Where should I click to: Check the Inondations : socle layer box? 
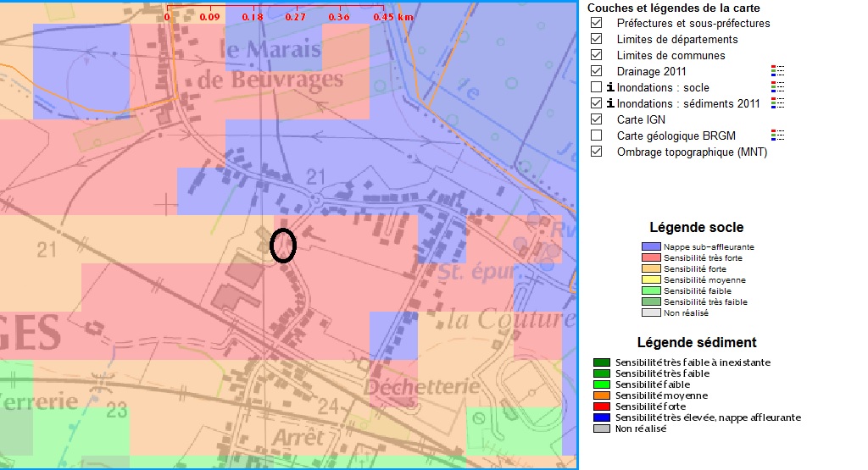point(596,87)
